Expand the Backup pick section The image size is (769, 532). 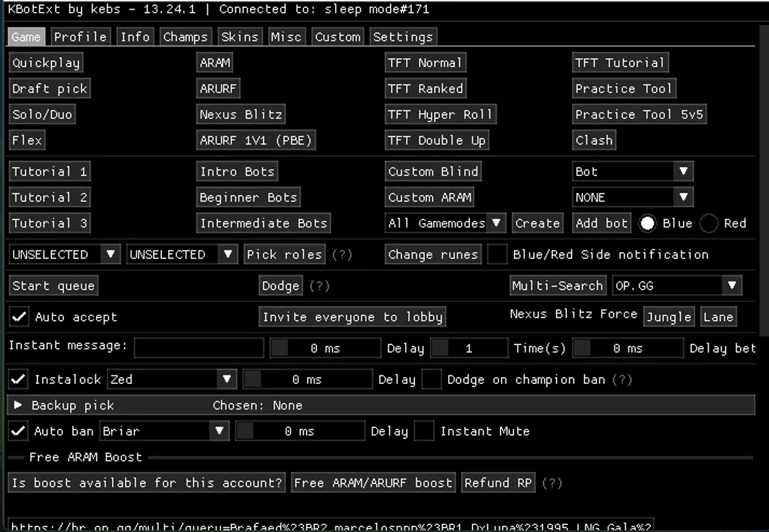(x=381, y=405)
